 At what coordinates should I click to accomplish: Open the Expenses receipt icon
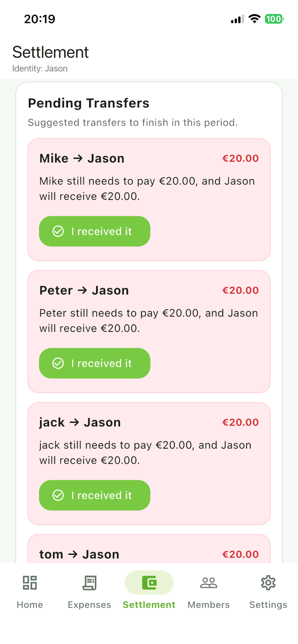tap(89, 582)
